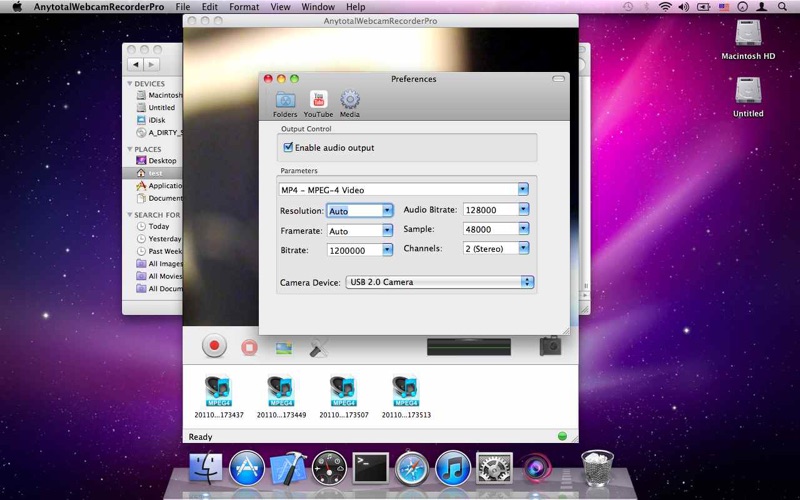Click the picture snapshot icon in toolbar

tap(284, 348)
